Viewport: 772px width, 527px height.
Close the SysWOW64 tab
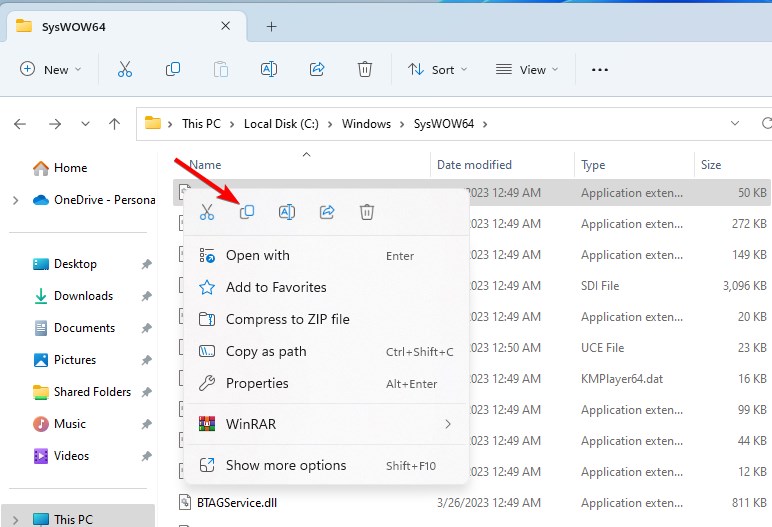tap(225, 26)
